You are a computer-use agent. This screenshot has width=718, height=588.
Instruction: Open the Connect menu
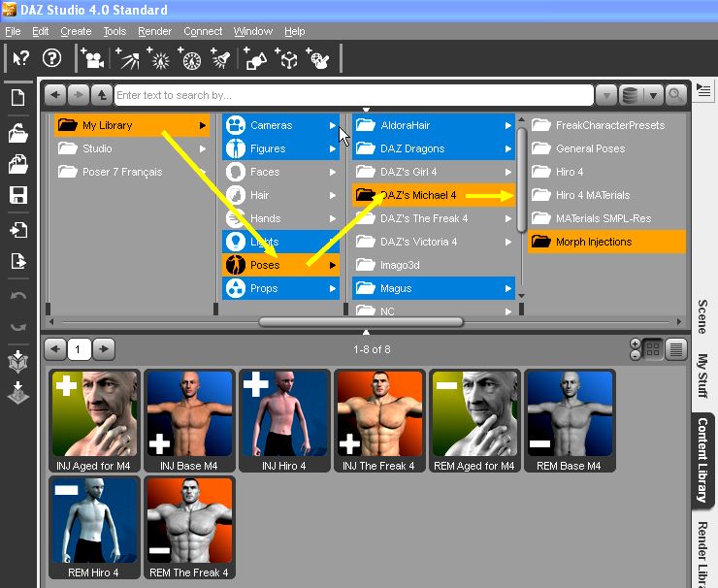click(x=203, y=32)
